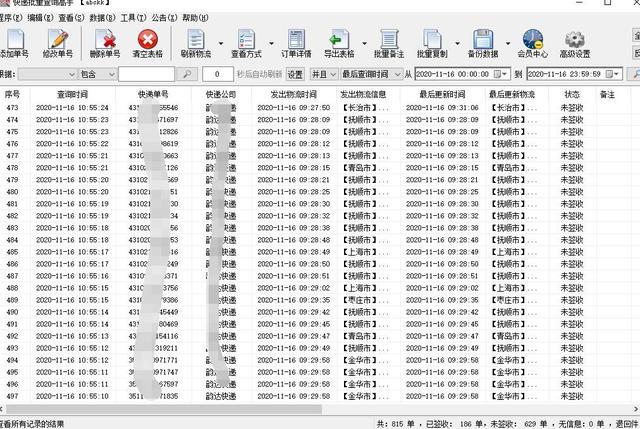Click the magnifier search icon beside filter field
This screenshot has height=429, width=640.
click(187, 74)
